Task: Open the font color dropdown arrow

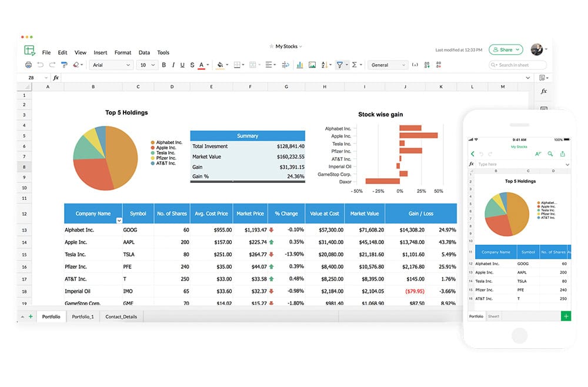Action: point(208,65)
